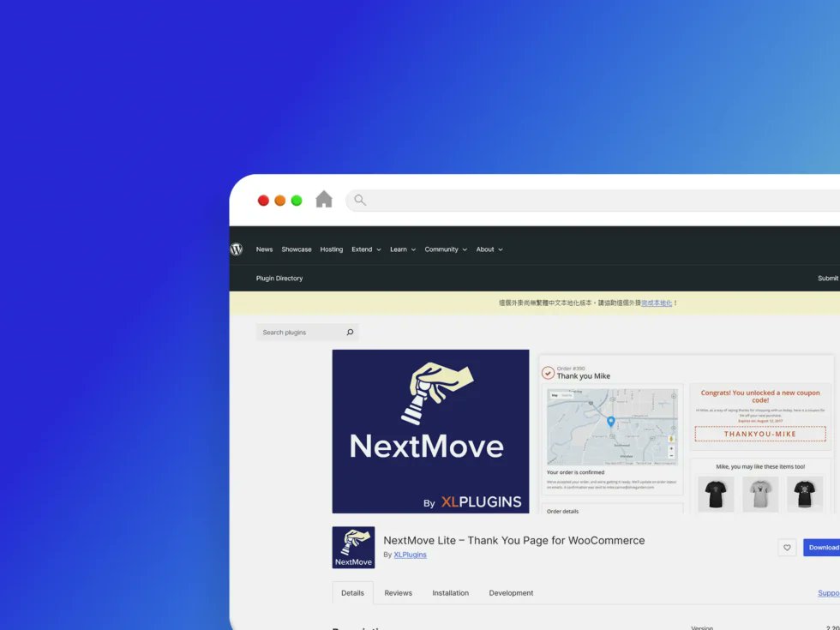Open the Showcase menu item
The image size is (840, 630).
click(297, 249)
